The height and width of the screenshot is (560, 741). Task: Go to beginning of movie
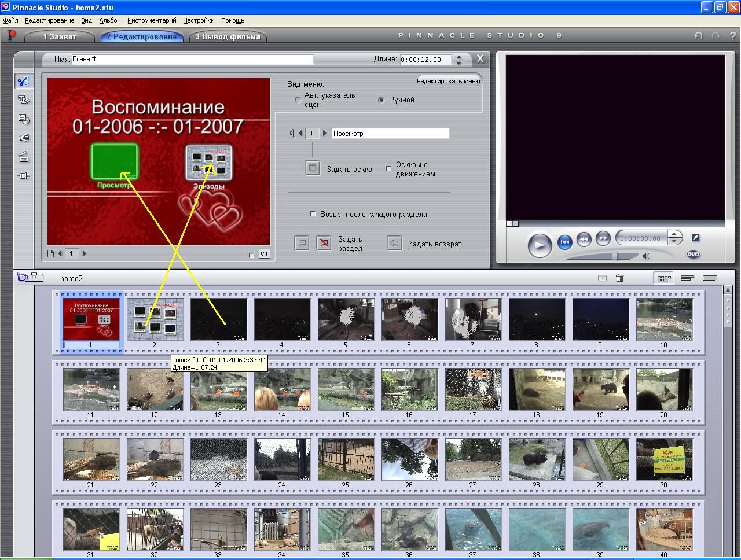(565, 242)
